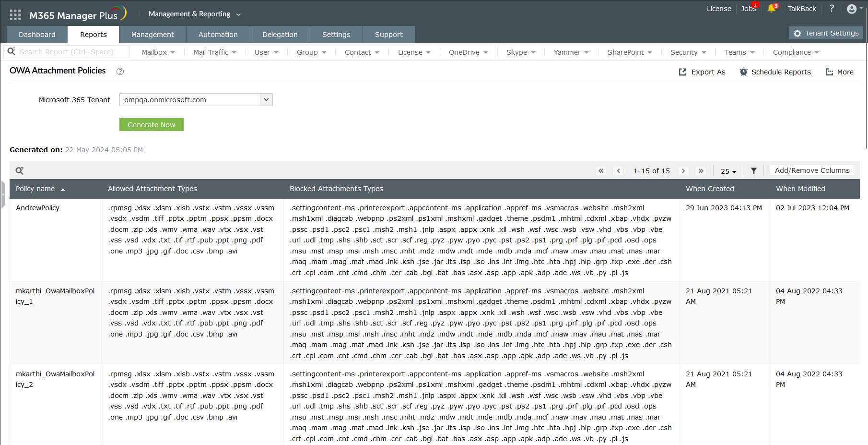Click the 02 Jul 2023 12:04 PM modified date

(x=812, y=208)
